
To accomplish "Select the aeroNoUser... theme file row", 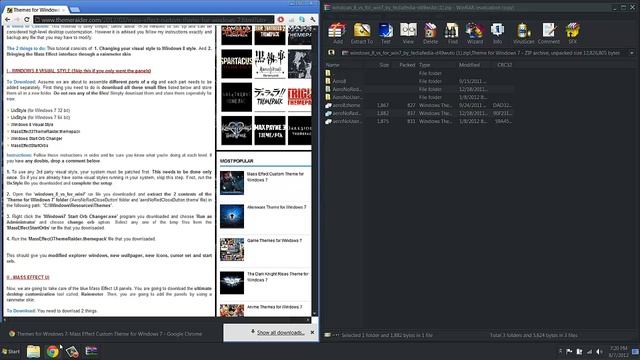I will 419,121.
